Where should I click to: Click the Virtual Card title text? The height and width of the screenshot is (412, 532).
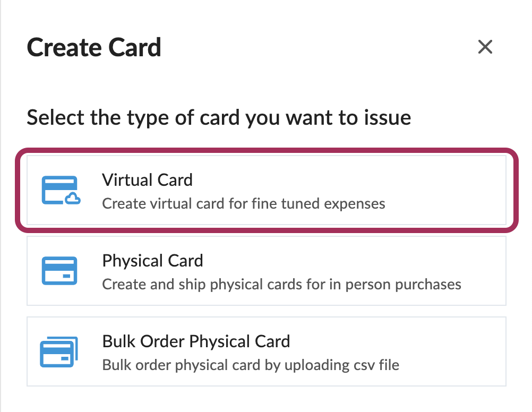[x=147, y=180]
